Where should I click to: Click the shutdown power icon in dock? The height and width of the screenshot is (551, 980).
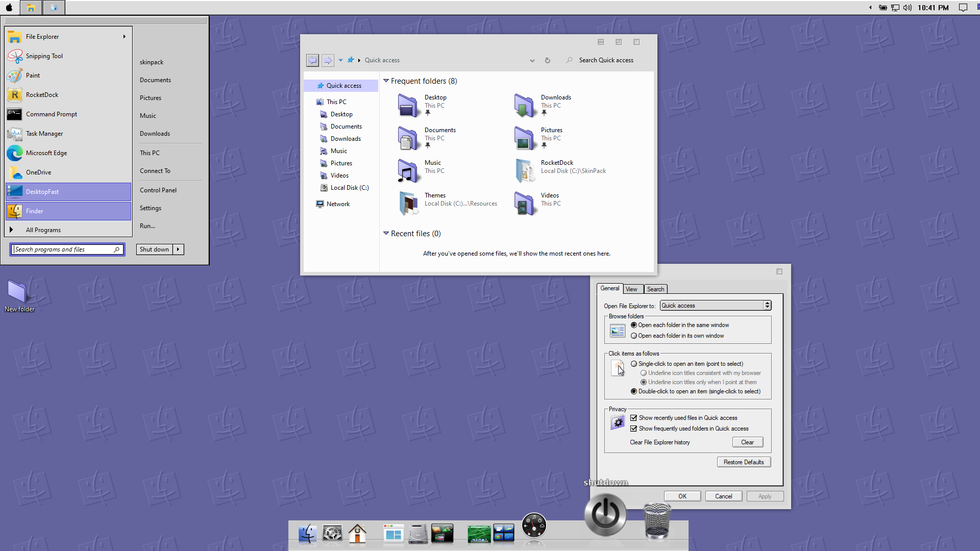point(605,514)
